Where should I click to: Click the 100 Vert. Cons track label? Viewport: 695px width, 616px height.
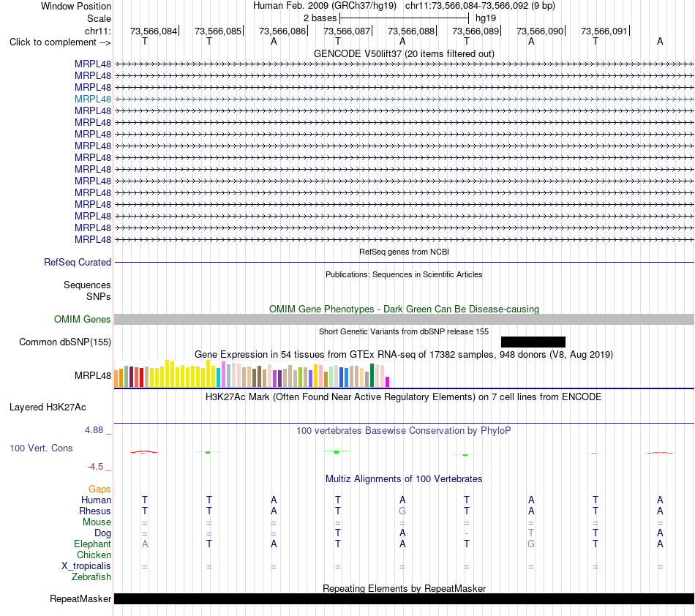(x=41, y=448)
